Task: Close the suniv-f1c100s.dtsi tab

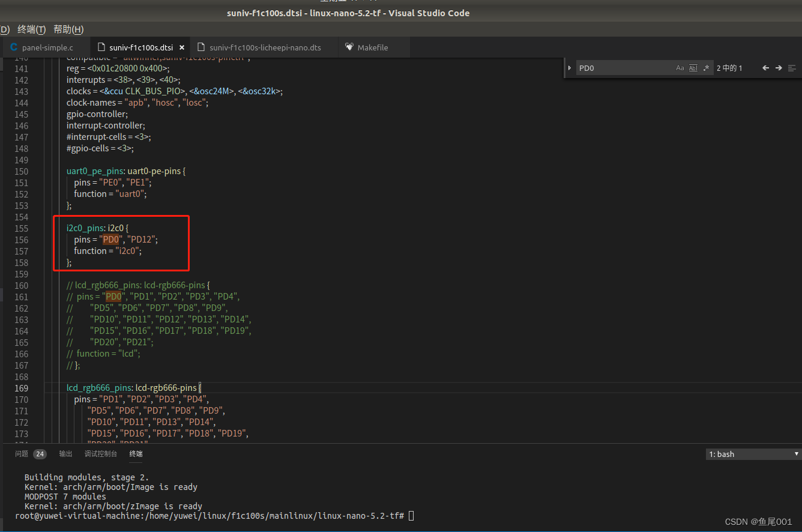Action: tap(182, 47)
